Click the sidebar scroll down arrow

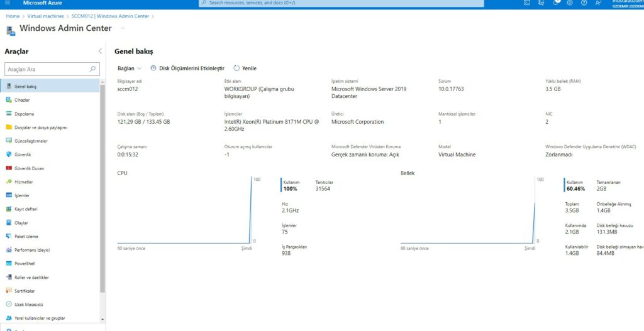[x=103, y=319]
